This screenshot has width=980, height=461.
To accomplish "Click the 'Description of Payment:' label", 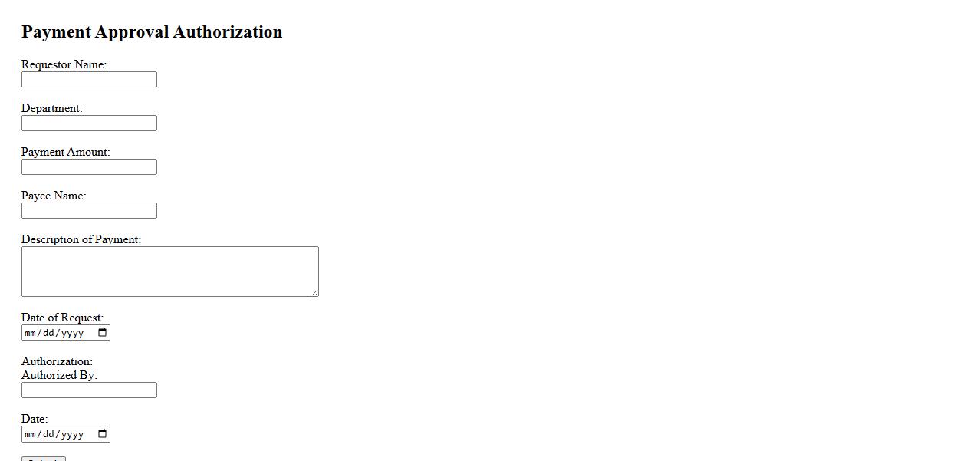I will (81, 239).
